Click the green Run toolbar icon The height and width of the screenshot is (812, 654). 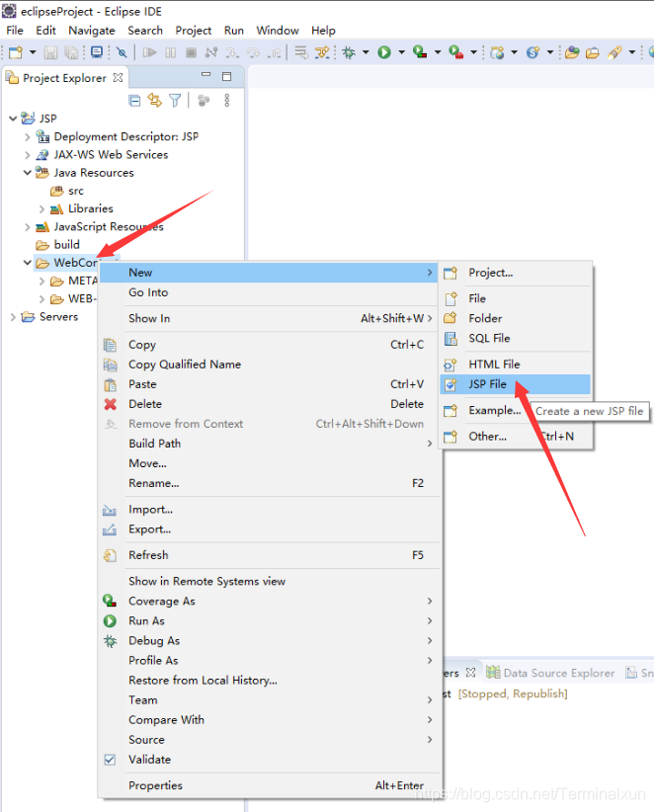[x=384, y=52]
